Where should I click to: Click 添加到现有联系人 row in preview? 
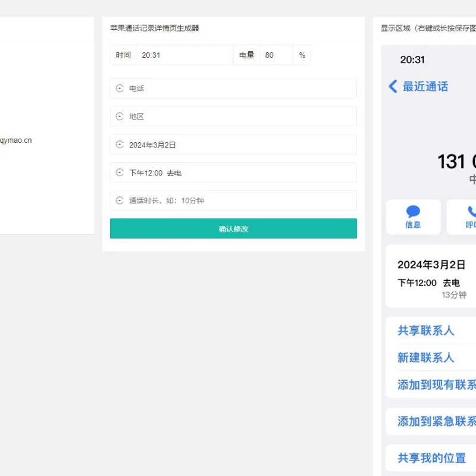pos(431,384)
